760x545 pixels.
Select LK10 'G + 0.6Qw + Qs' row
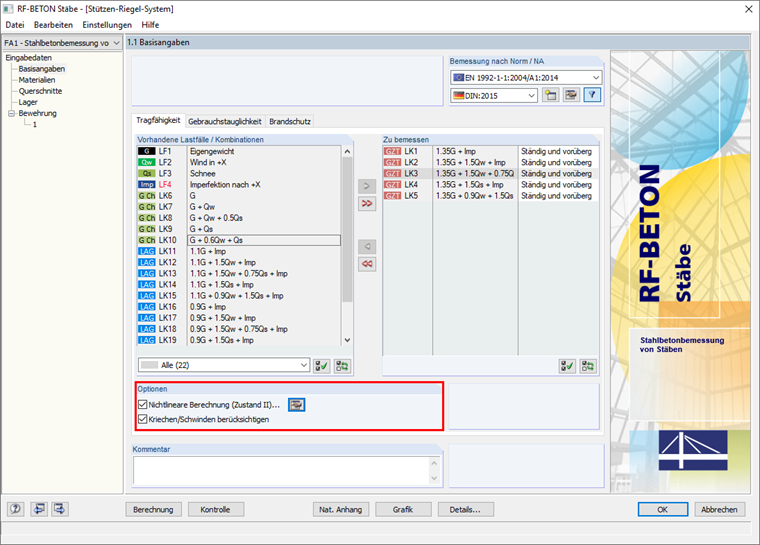coord(239,240)
